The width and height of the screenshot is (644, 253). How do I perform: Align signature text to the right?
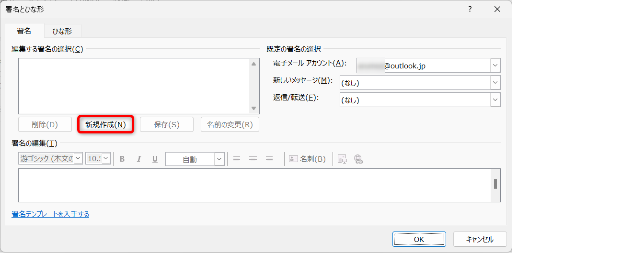[269, 159]
